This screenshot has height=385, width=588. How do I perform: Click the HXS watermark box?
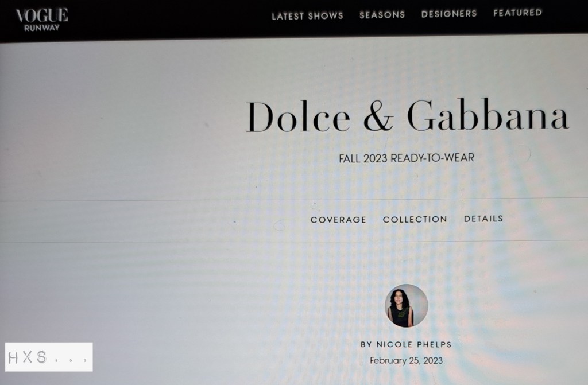(49, 357)
